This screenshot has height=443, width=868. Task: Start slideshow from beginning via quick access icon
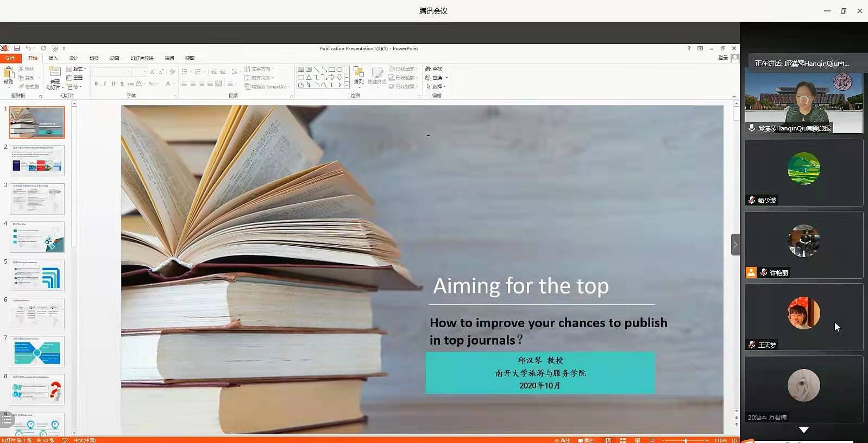pyautogui.click(x=55, y=48)
